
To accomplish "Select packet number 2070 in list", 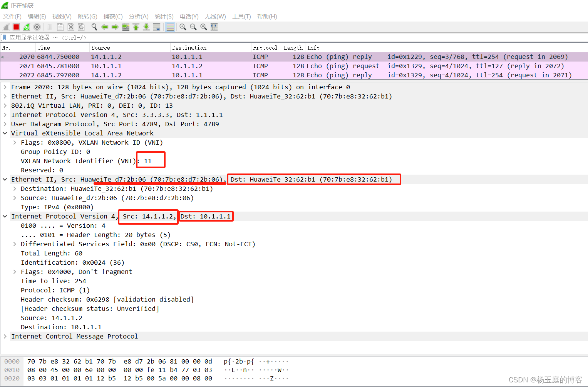I will coord(294,57).
